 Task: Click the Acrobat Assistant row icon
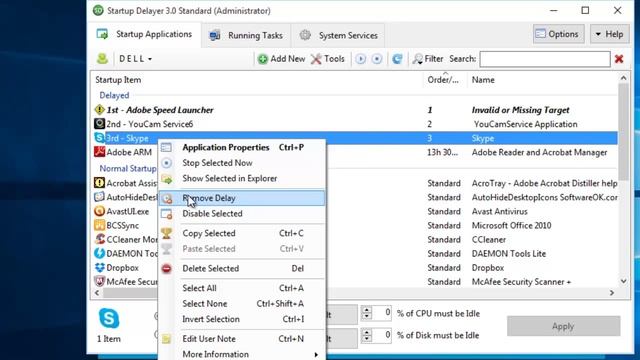[99, 183]
